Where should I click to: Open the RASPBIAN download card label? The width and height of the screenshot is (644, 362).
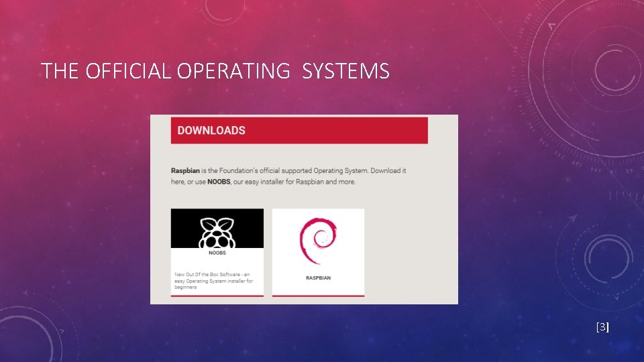[318, 278]
